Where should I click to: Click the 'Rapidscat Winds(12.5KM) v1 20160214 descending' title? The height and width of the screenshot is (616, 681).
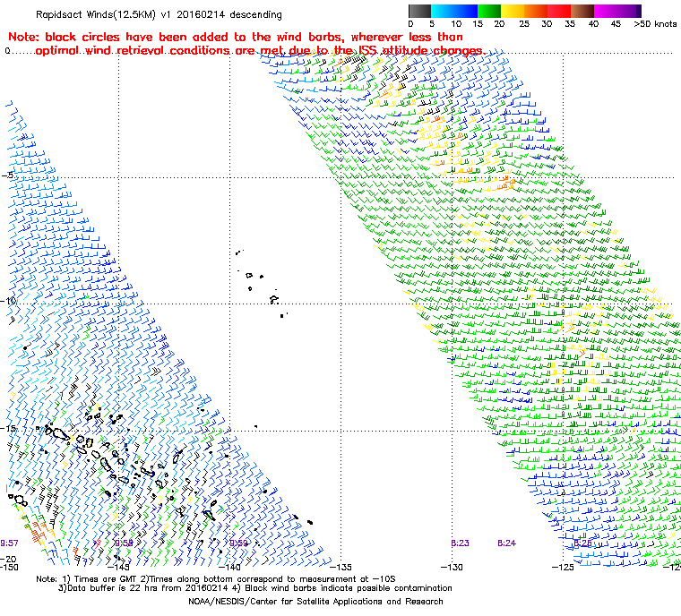(159, 14)
